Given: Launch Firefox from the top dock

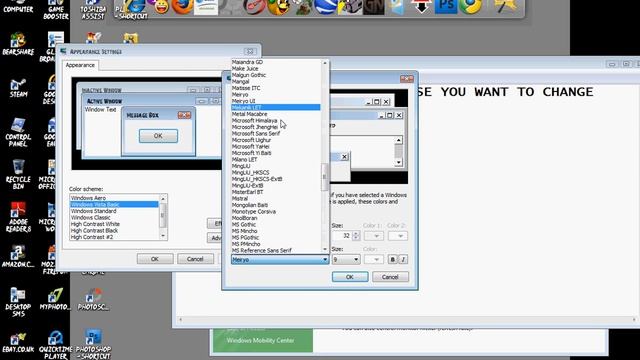Looking at the screenshot, I should (x=182, y=6).
